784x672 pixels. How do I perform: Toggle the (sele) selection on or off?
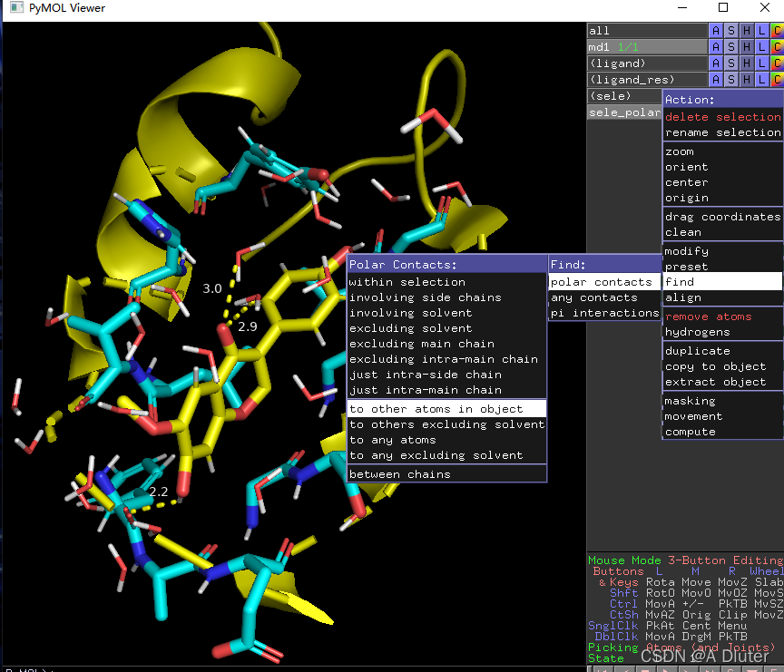[x=624, y=96]
